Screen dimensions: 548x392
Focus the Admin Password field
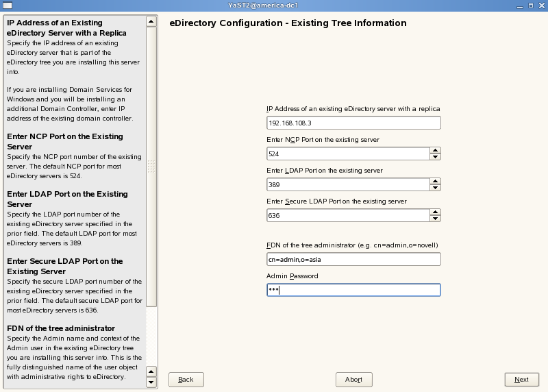pyautogui.click(x=353, y=290)
